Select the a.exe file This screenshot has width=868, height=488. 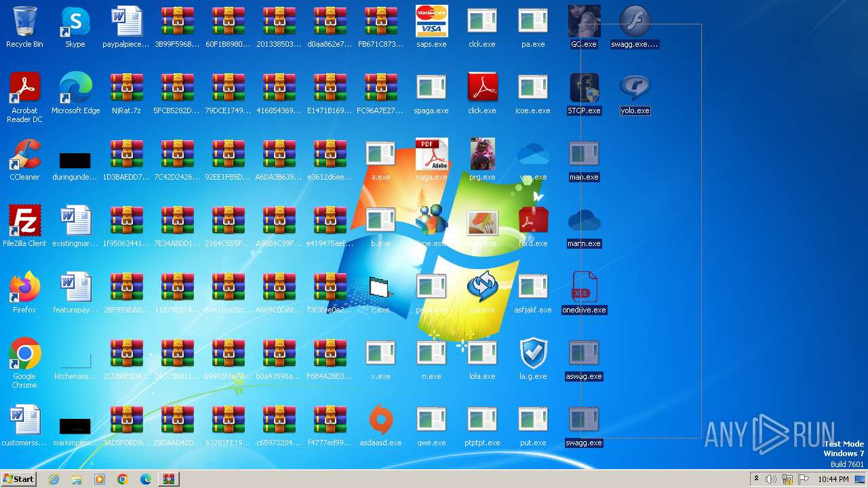pos(380,160)
